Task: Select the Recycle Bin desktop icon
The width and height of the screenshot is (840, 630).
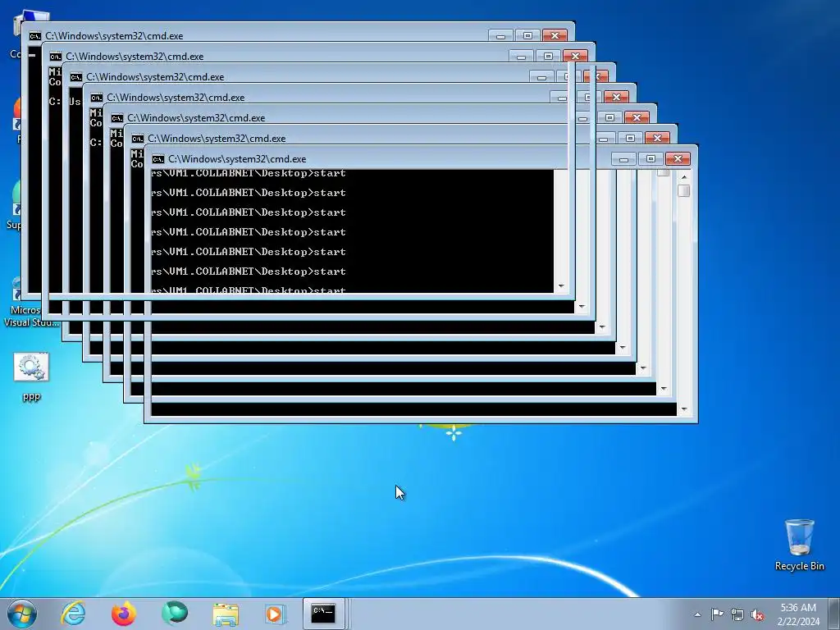Action: point(799,545)
